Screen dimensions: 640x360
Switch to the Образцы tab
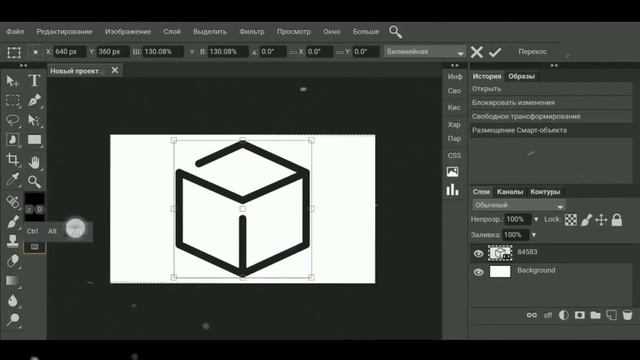[521, 76]
